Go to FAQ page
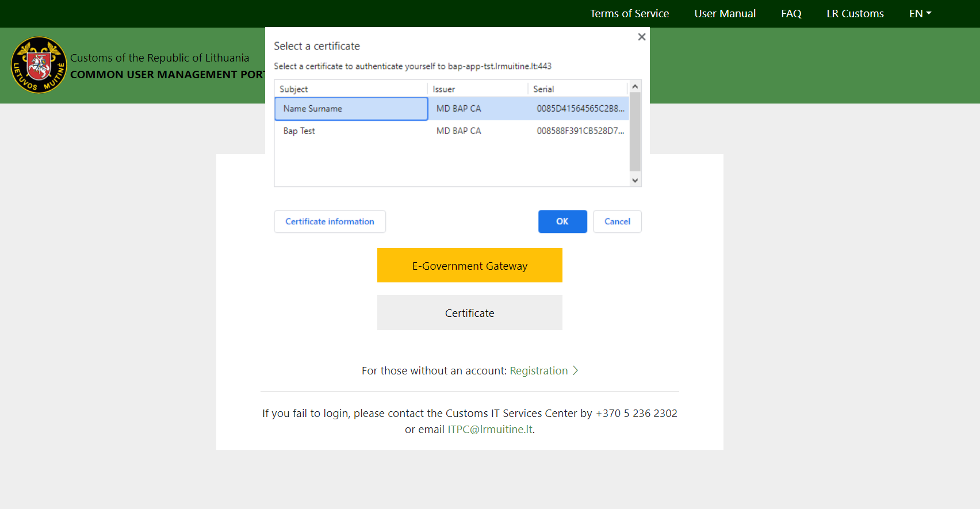Viewport: 980px width, 509px height. pos(791,13)
